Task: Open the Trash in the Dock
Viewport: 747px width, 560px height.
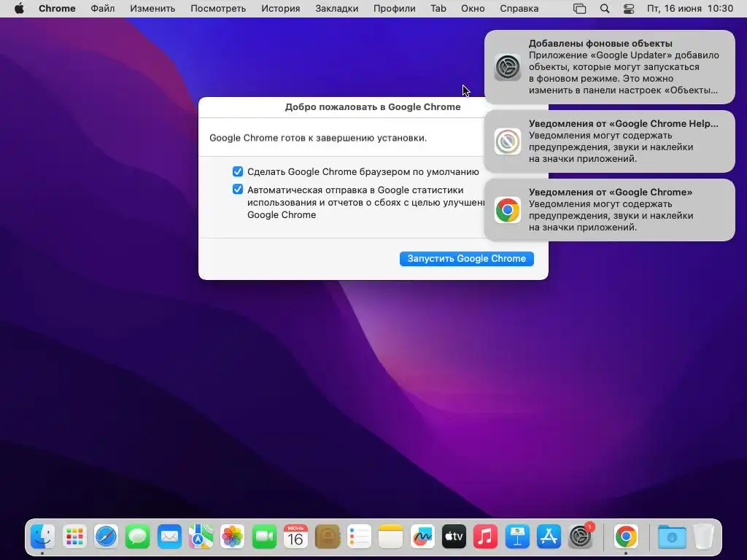Action: (x=703, y=537)
